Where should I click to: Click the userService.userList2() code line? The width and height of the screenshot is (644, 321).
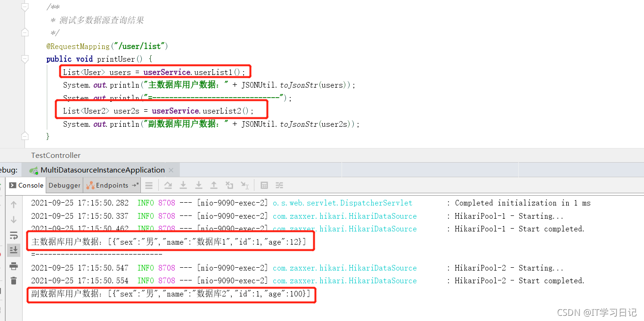(x=158, y=111)
